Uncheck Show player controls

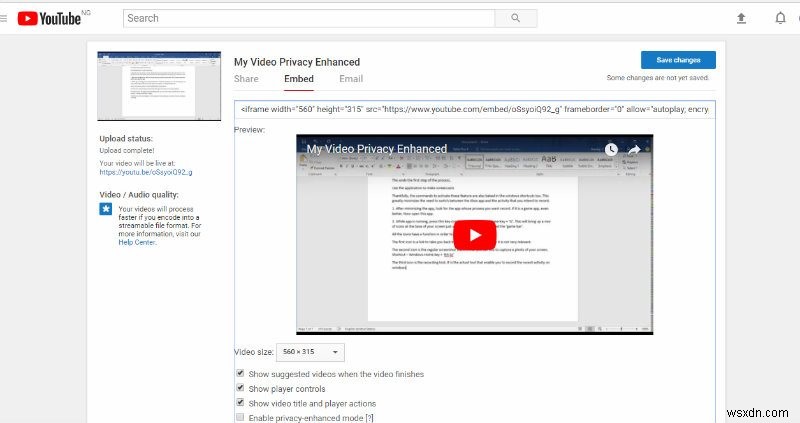pos(240,388)
